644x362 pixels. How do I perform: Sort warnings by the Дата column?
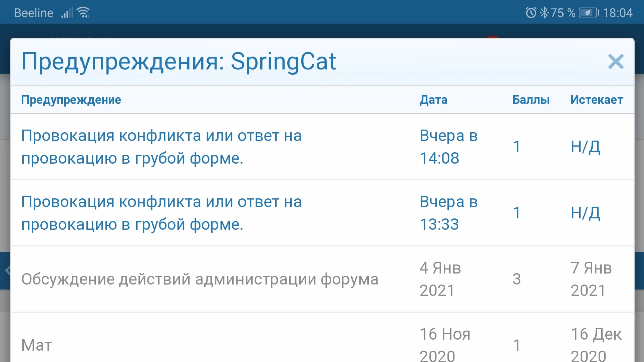click(x=433, y=100)
